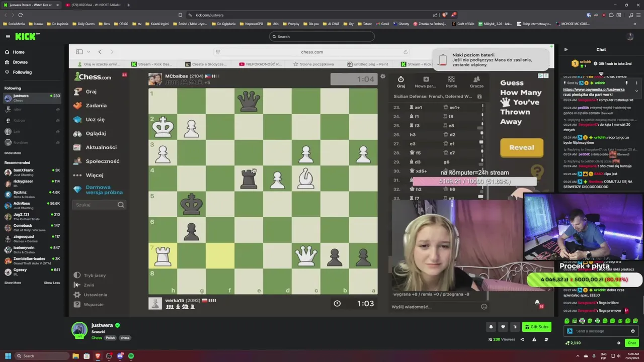
Task: Click the Chess category tag under stream title
Action: pyautogui.click(x=96, y=338)
